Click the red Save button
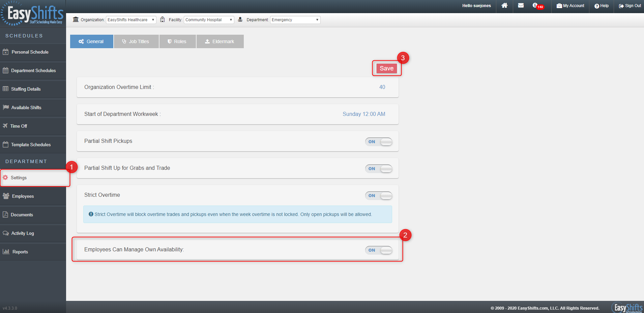644x313 pixels. click(x=387, y=68)
